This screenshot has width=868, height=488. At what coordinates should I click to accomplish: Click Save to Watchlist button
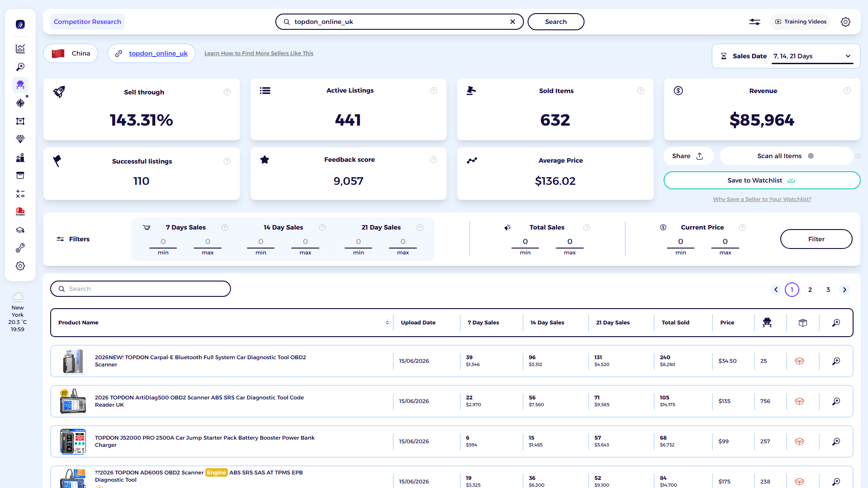[762, 180]
